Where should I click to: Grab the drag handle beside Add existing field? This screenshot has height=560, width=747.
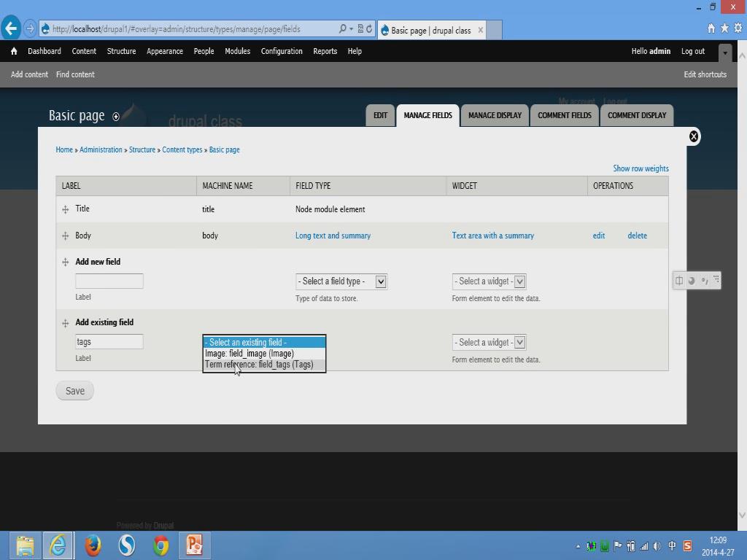[x=65, y=323]
